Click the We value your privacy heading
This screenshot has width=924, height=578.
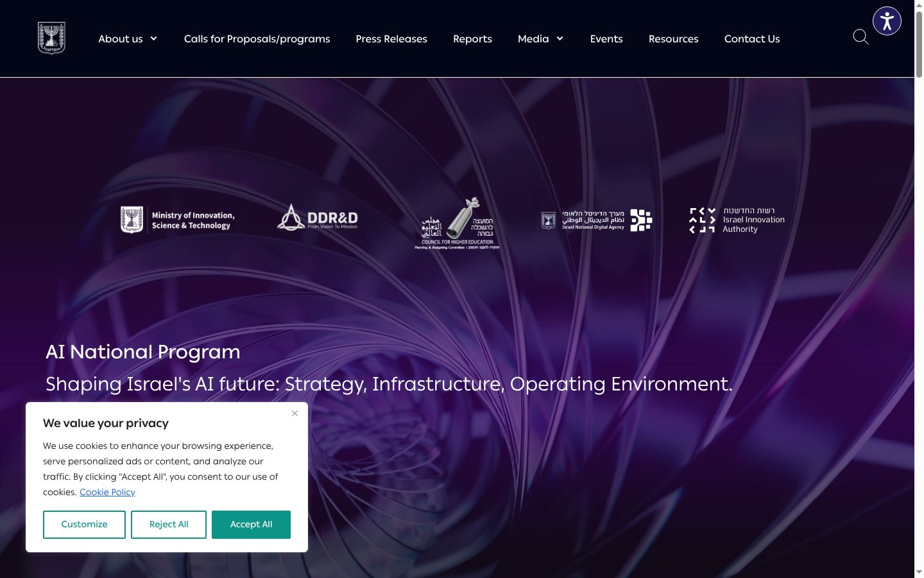[x=106, y=423]
